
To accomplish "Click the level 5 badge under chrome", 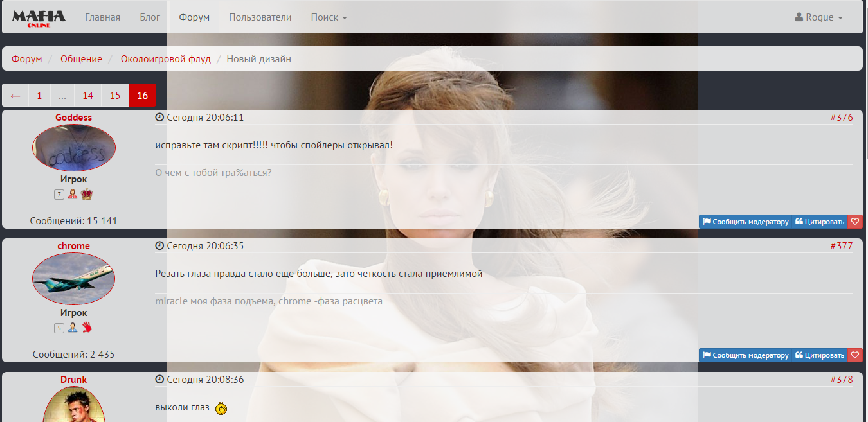I will point(59,328).
